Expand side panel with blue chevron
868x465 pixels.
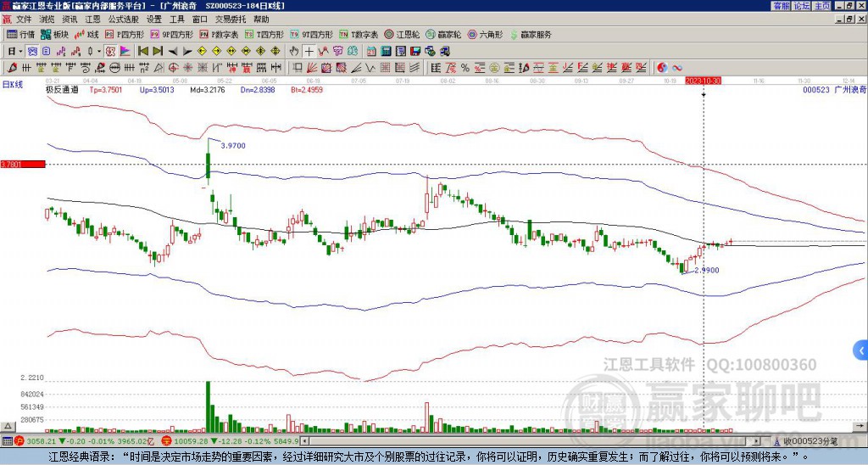[860, 350]
